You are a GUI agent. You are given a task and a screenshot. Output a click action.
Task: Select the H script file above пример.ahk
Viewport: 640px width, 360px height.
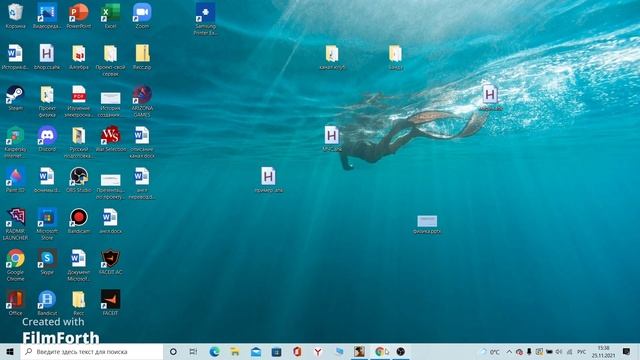point(332,139)
